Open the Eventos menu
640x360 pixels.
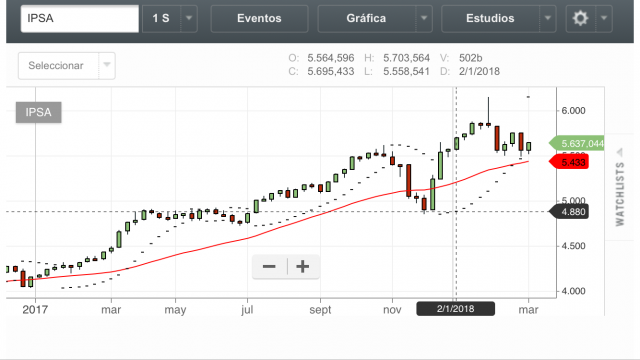pyautogui.click(x=259, y=18)
